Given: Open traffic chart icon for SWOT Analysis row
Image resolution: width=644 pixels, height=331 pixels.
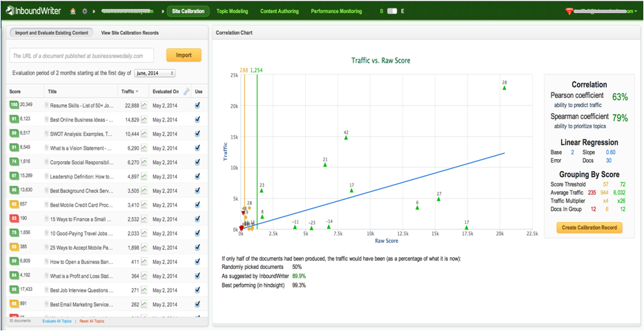Looking at the screenshot, I should (145, 134).
